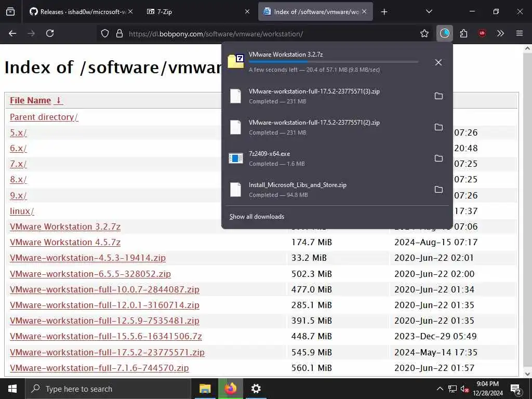Download VMware-workstation-4.5.3-19414.zip
The image size is (532, 399).
(88, 258)
